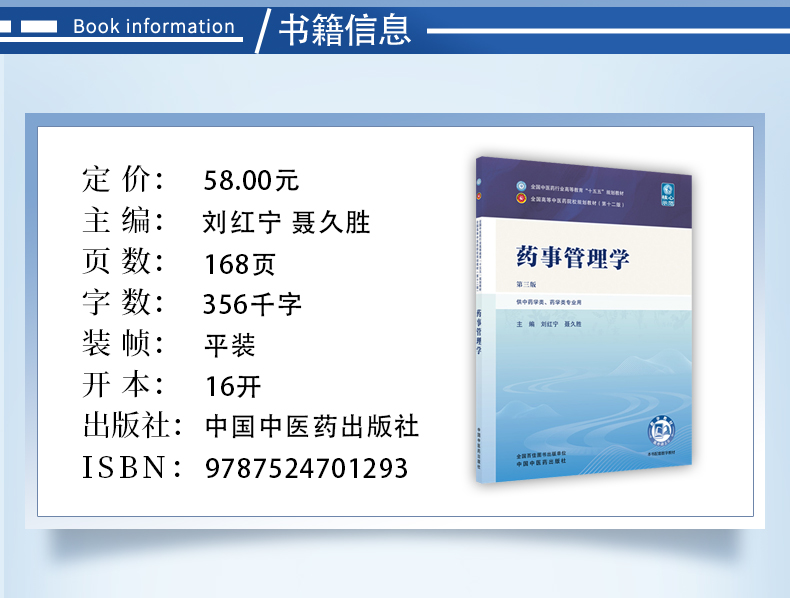790x598 pixels.
Task: Click the title 药事管理学 on the book cover
Action: tap(573, 257)
